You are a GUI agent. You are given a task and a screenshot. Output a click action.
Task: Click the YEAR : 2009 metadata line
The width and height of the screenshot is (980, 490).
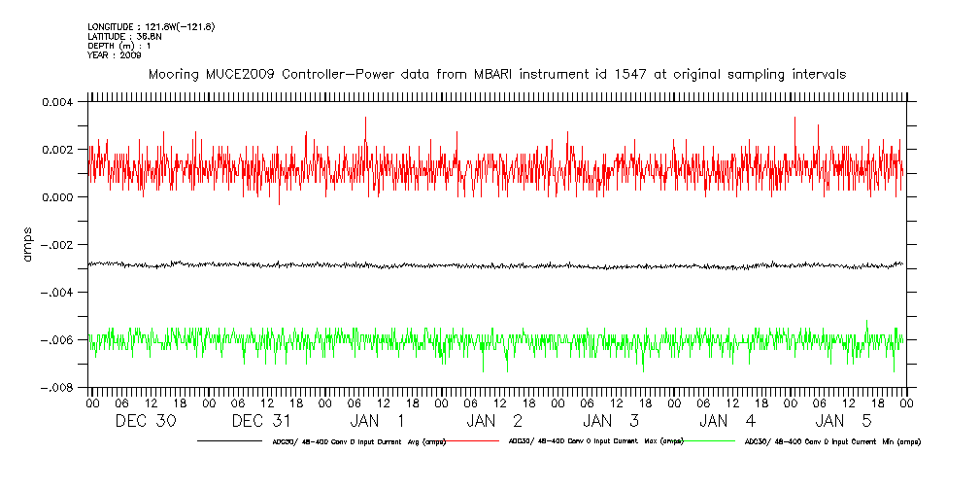(x=115, y=55)
